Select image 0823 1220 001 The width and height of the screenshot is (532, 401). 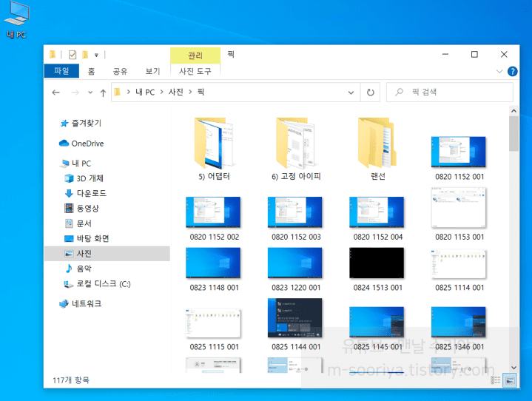tap(296, 269)
